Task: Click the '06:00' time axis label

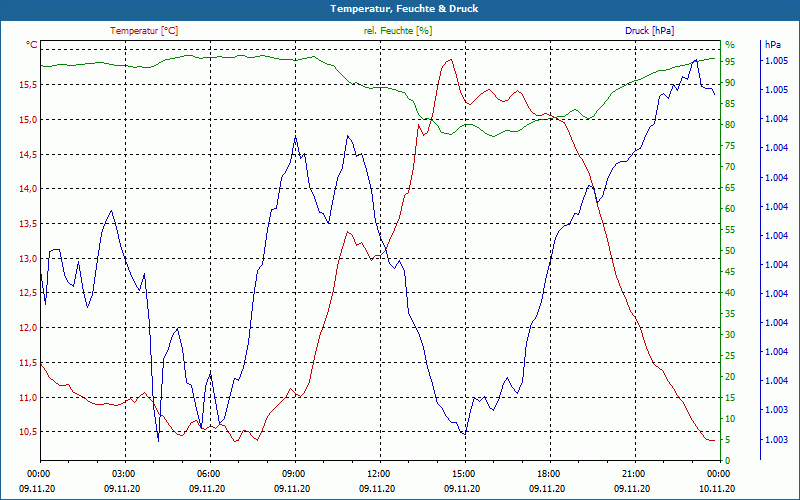Action: (209, 474)
